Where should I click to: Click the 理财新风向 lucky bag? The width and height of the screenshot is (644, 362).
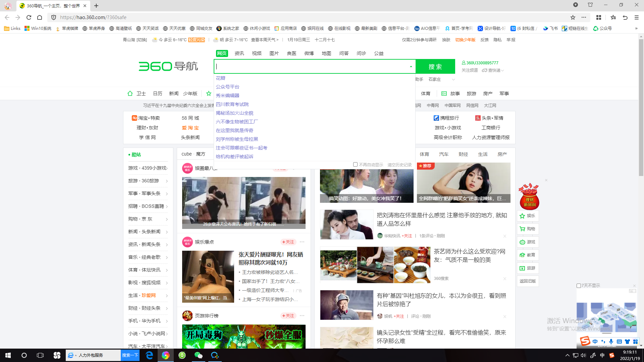tap(529, 196)
